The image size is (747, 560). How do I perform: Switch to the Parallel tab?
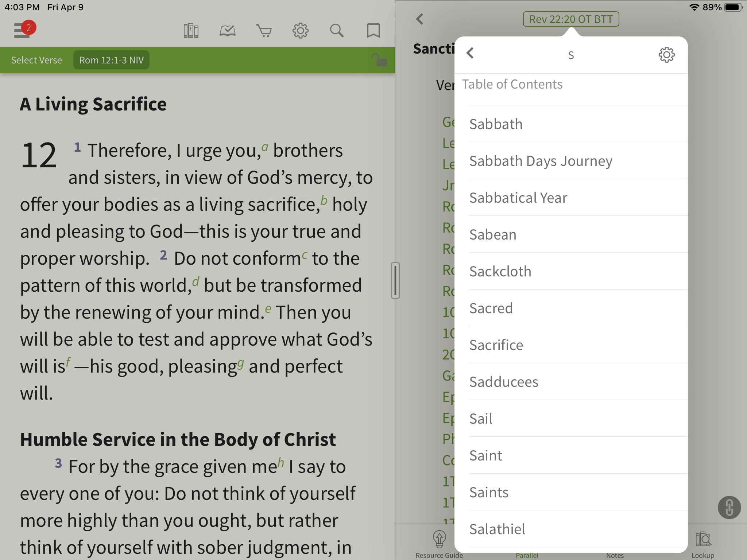pos(527,555)
